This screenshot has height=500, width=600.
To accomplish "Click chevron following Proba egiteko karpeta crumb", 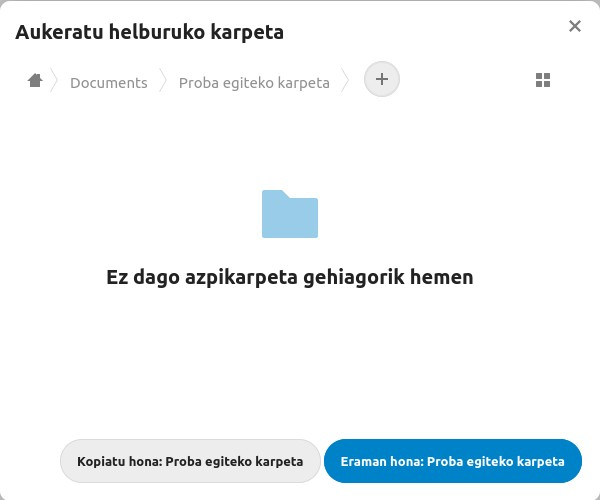I will [x=346, y=82].
